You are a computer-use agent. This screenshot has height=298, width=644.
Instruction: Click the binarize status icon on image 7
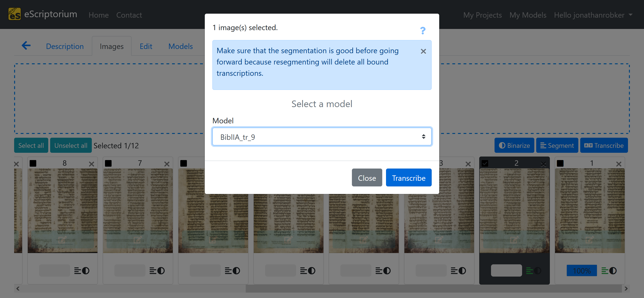point(161,270)
